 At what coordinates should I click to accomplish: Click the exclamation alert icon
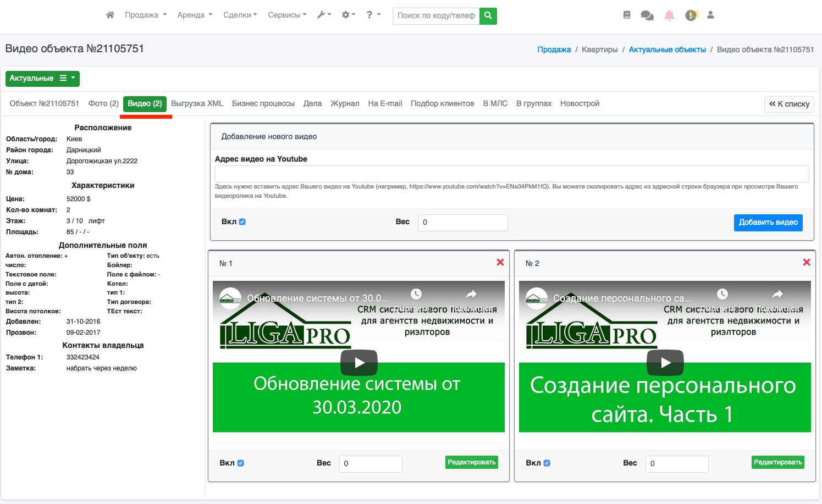tap(691, 15)
